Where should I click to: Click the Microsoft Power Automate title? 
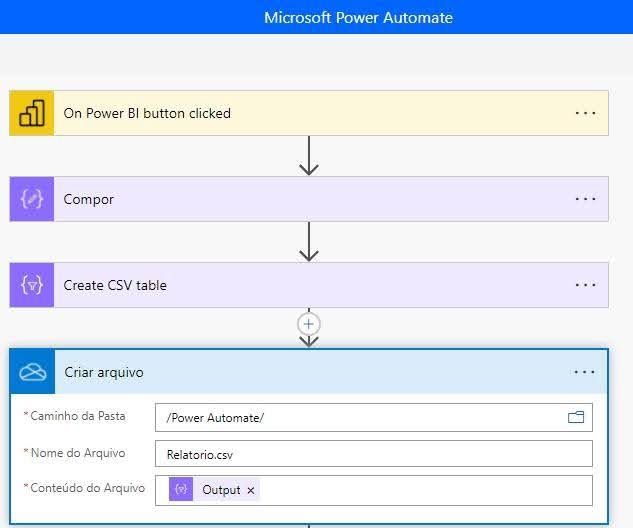(x=358, y=18)
